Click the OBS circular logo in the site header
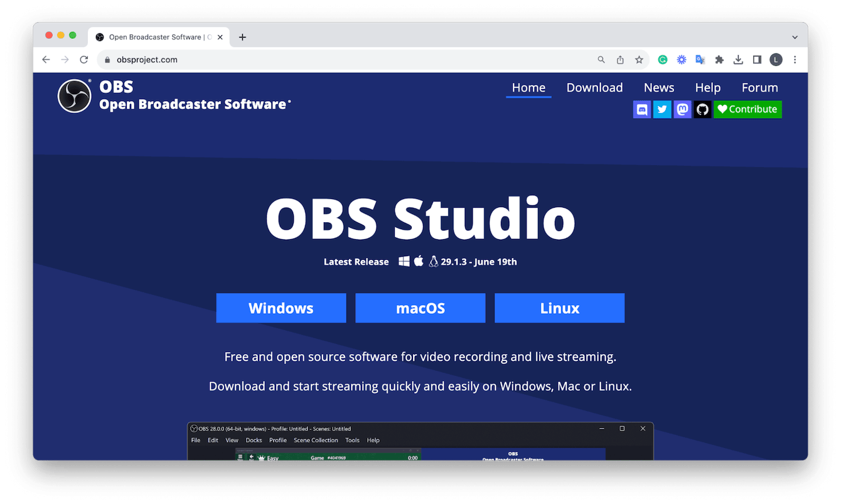841x504 pixels. (75, 96)
